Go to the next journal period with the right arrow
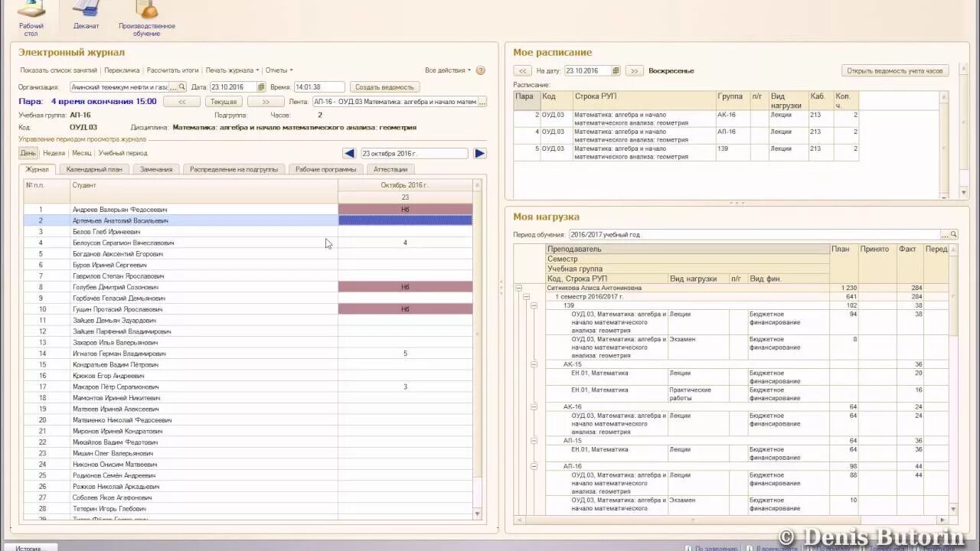Viewport: 980px width, 551px height. (x=480, y=154)
